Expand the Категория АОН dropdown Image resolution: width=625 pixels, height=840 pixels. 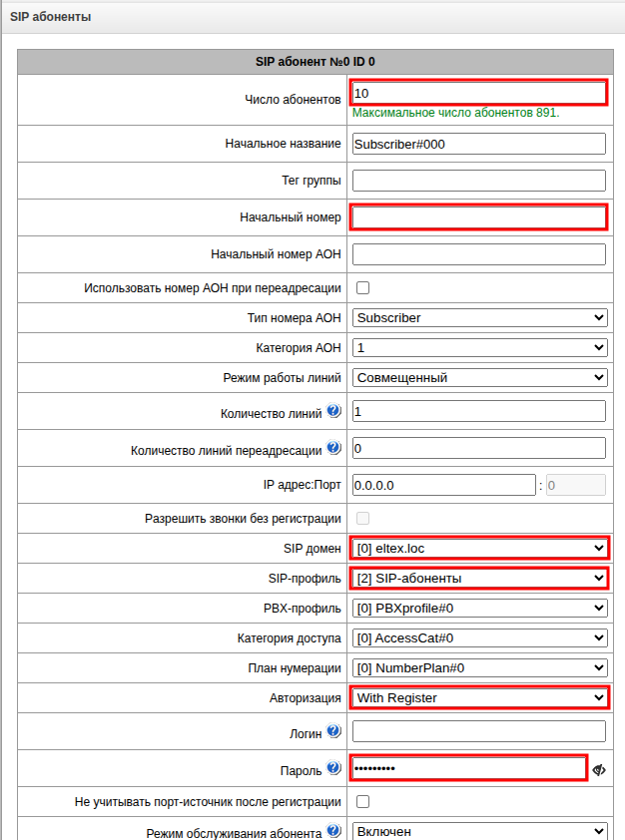(x=479, y=348)
